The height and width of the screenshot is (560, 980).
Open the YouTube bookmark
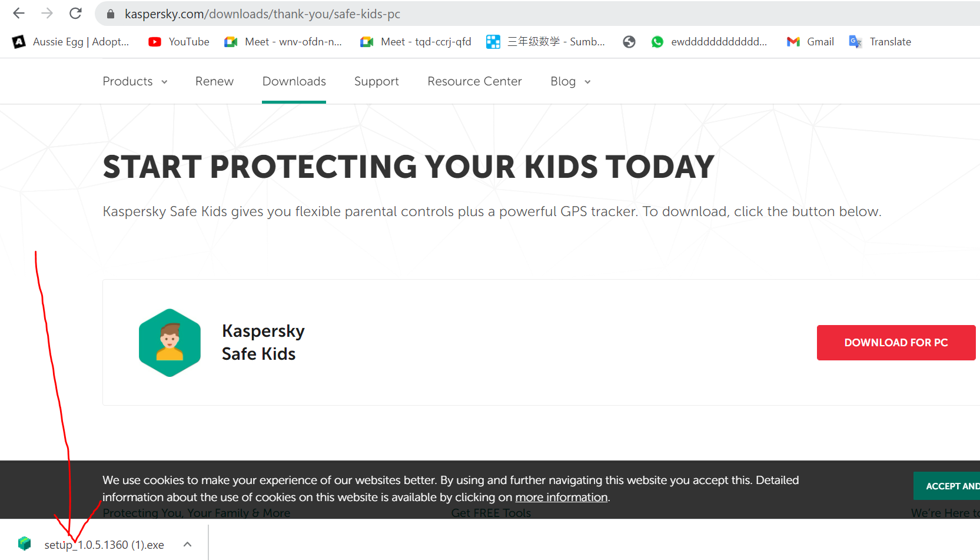pos(179,42)
